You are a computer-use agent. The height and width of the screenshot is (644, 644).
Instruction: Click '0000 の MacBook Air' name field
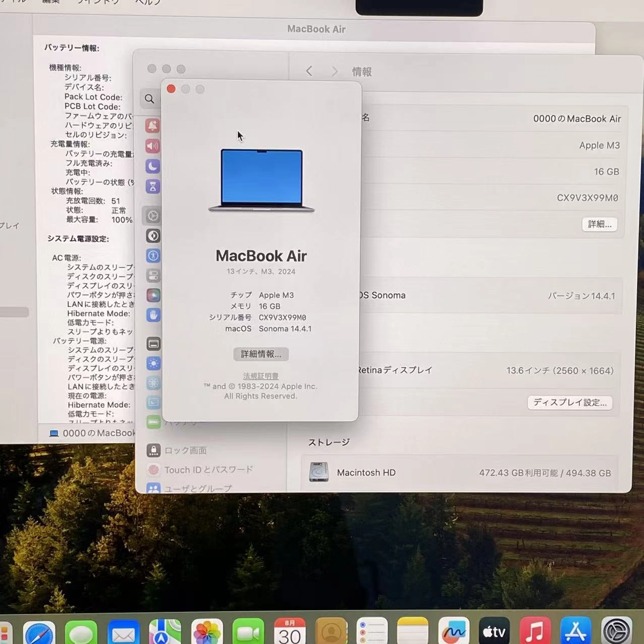tap(577, 119)
